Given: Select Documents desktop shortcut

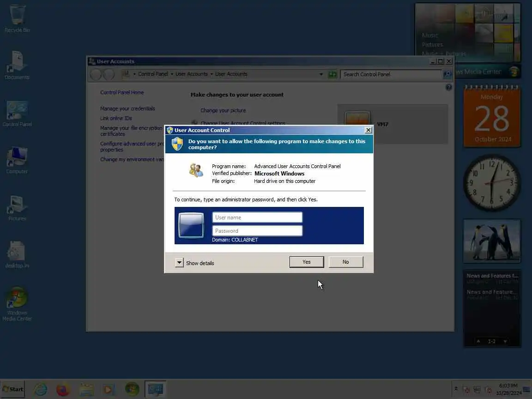Looking at the screenshot, I should point(17,66).
